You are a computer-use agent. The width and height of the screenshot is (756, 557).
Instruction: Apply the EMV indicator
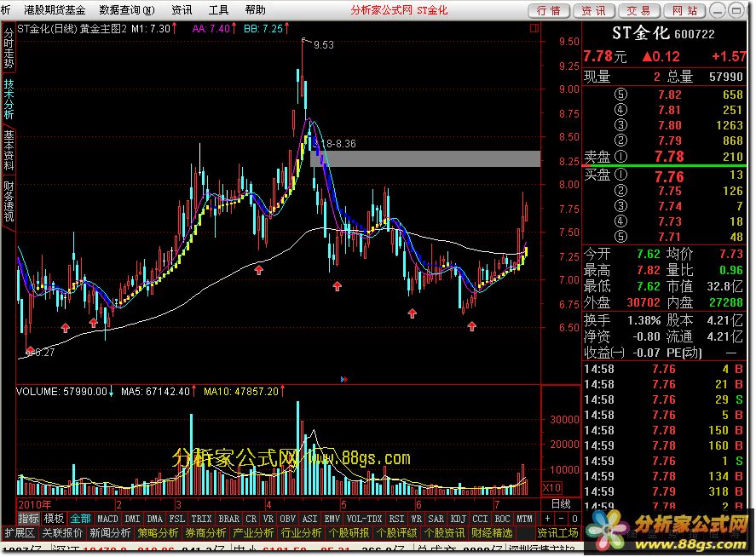(332, 519)
